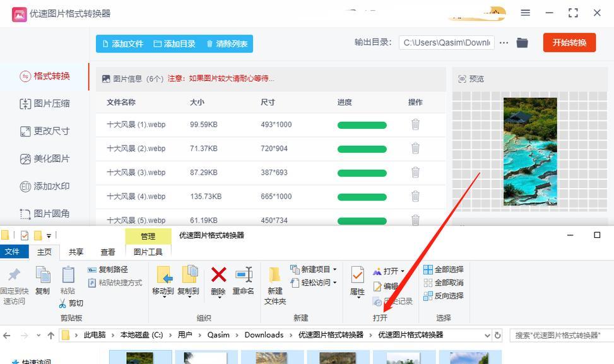Delete 十大风景 (1).webp with its trash icon
Image resolution: width=614 pixels, height=364 pixels.
[x=415, y=124]
